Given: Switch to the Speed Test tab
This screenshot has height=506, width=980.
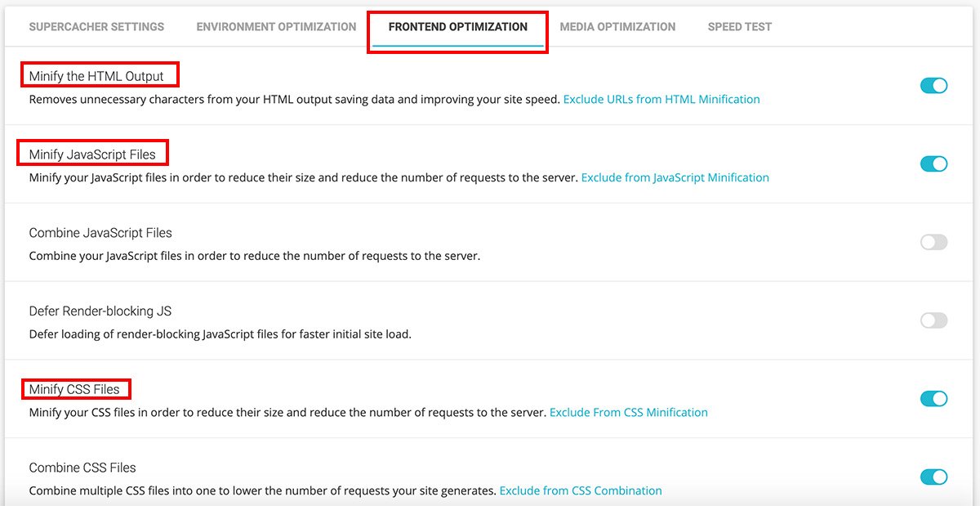Looking at the screenshot, I should [x=738, y=26].
